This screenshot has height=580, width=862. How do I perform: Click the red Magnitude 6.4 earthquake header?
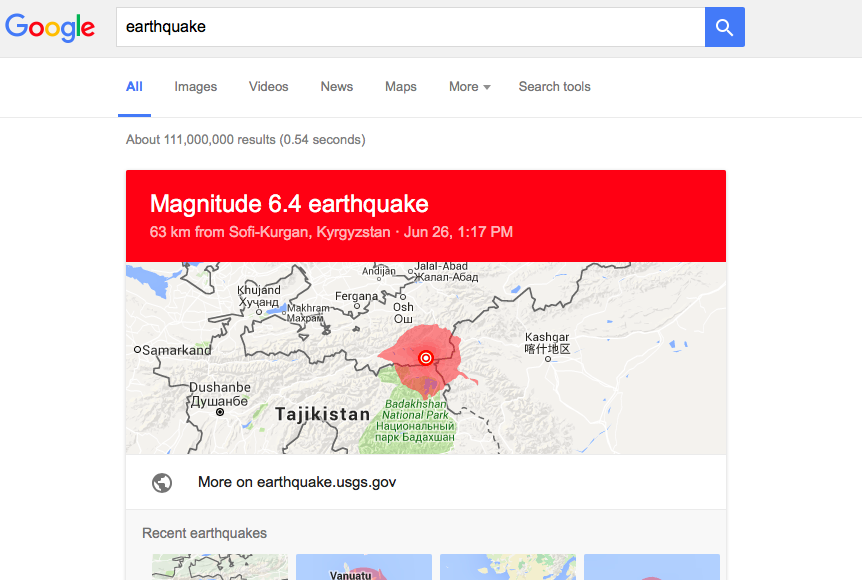pyautogui.click(x=426, y=216)
